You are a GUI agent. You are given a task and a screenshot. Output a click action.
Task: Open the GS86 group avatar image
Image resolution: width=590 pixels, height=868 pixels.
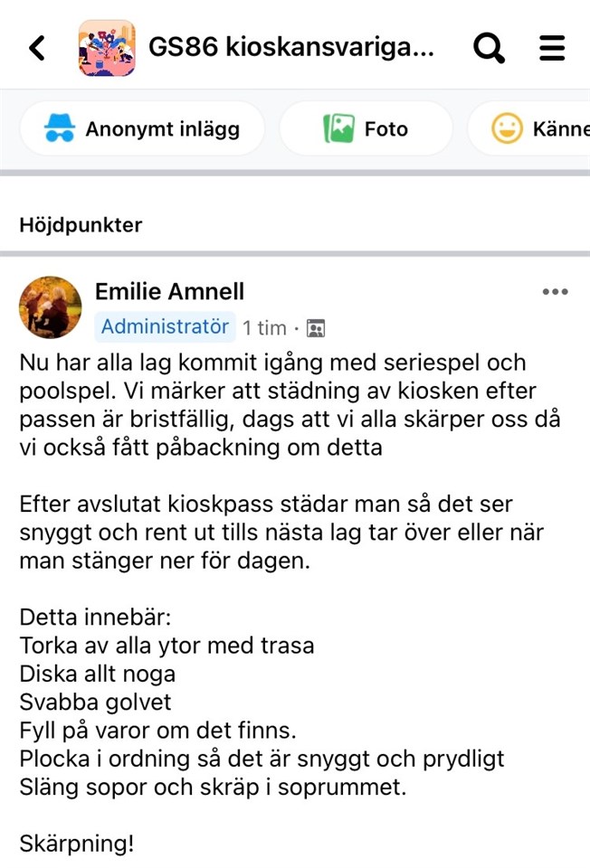[x=107, y=47]
